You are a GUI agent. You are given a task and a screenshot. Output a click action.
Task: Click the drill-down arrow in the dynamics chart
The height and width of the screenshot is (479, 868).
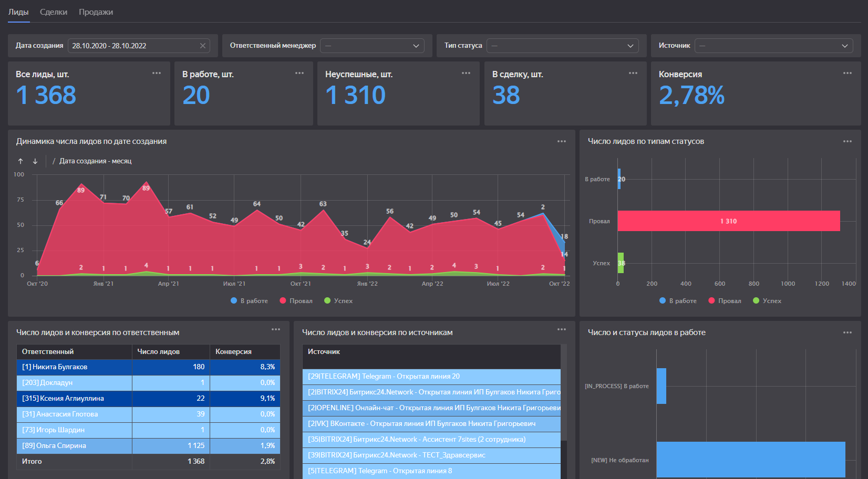tap(35, 161)
